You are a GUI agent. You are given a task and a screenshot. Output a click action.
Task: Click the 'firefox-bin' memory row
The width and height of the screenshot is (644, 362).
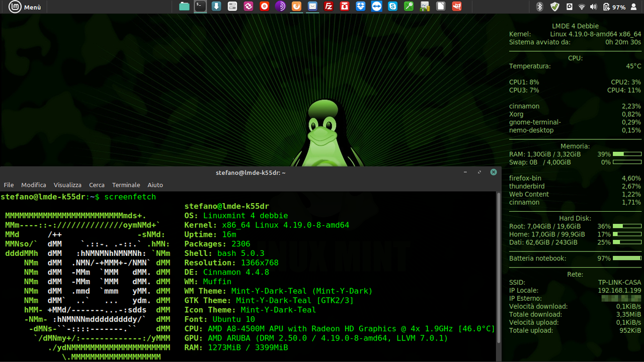point(575,178)
